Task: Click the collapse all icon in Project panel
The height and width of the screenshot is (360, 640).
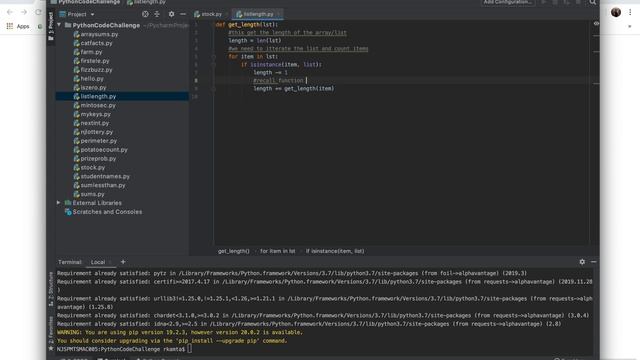Action: pos(157,14)
